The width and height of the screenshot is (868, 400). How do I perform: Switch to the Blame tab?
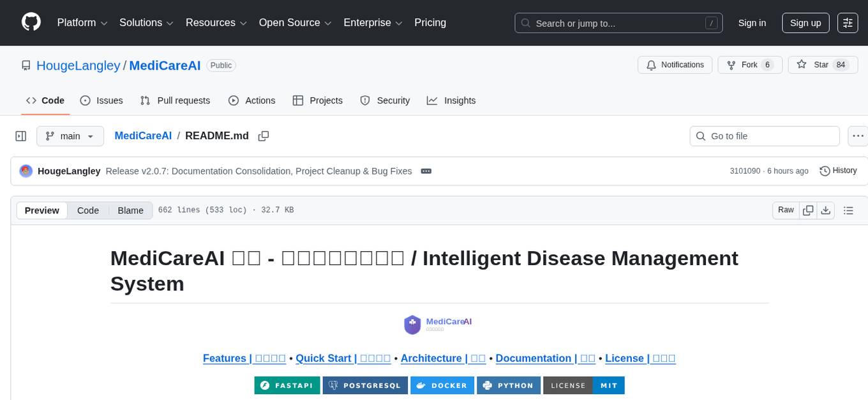click(x=130, y=210)
